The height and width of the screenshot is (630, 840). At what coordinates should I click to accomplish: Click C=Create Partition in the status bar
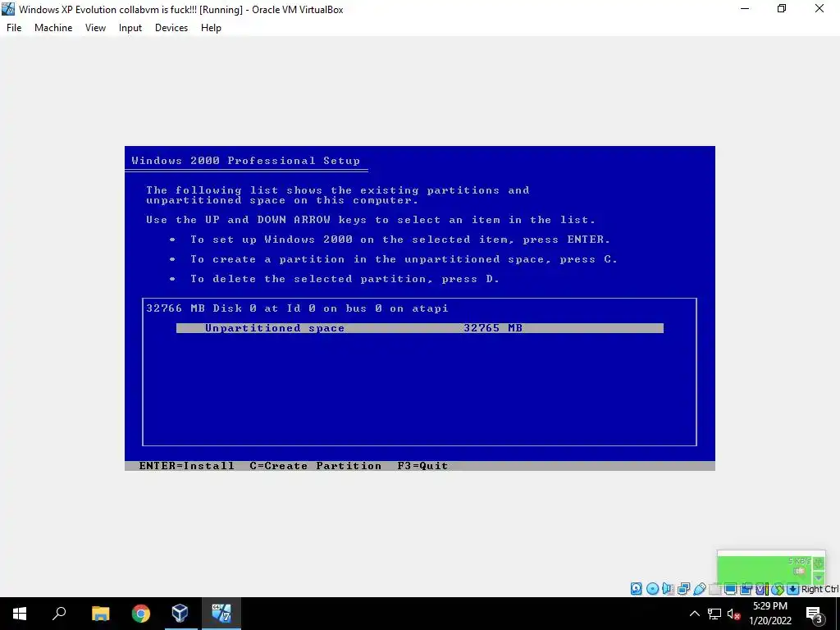tap(316, 466)
